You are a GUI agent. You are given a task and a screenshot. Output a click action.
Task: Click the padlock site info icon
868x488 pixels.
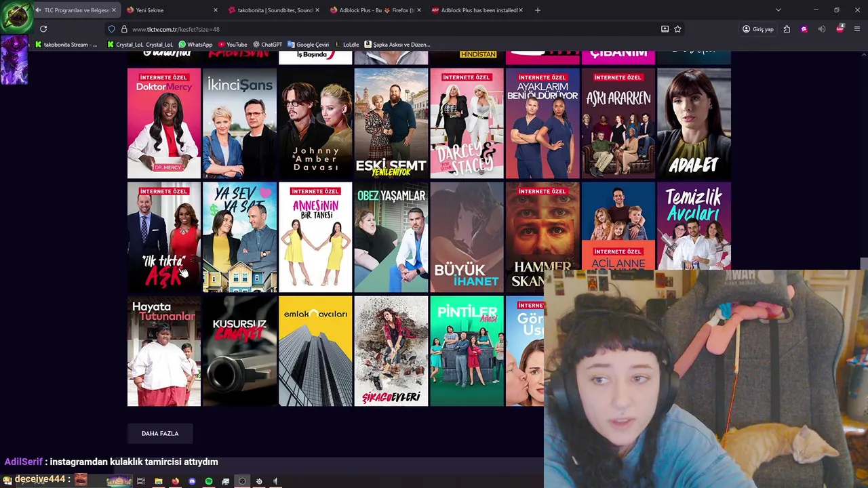(x=124, y=29)
